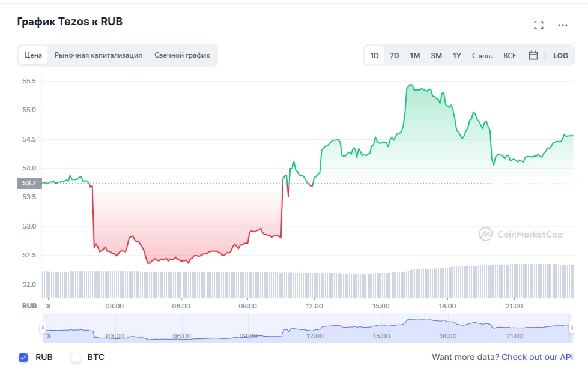Click the left handle of range slider
Viewport: 588px width, 384px height.
tap(43, 328)
